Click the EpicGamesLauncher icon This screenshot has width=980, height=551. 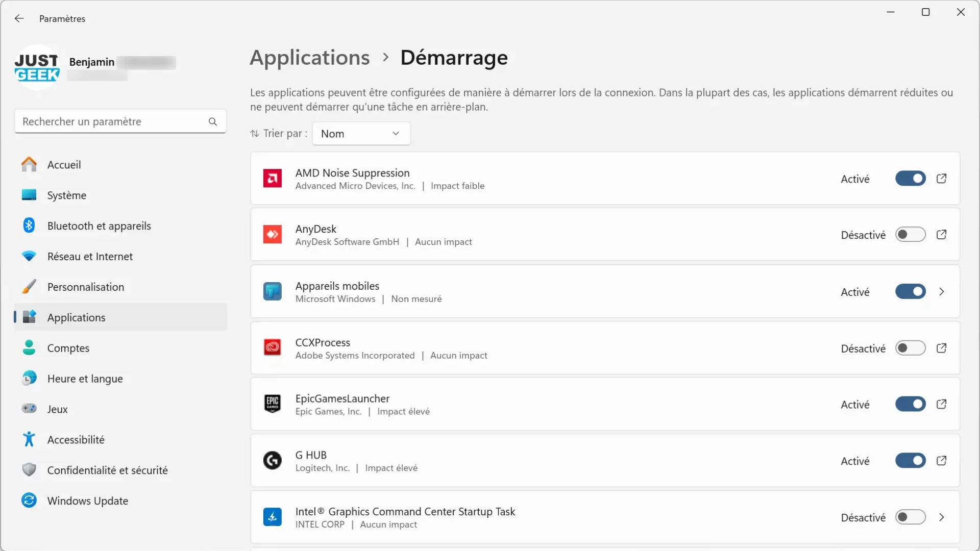tap(273, 404)
